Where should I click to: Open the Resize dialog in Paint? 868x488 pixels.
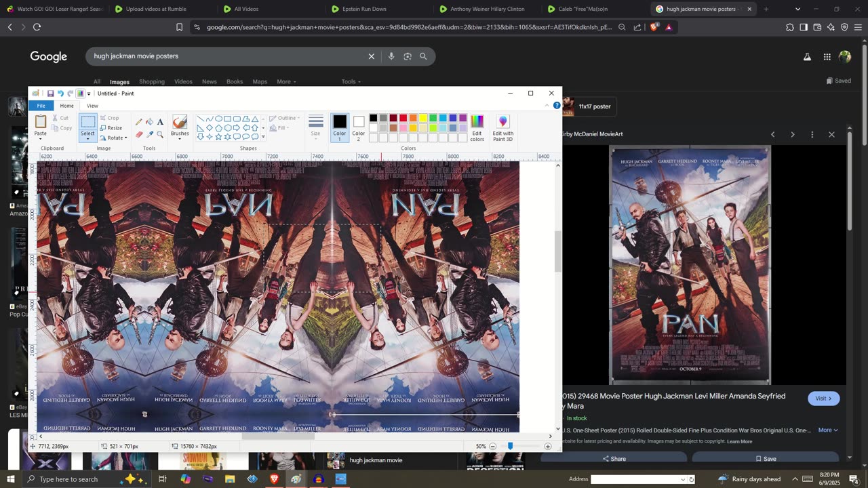point(111,127)
